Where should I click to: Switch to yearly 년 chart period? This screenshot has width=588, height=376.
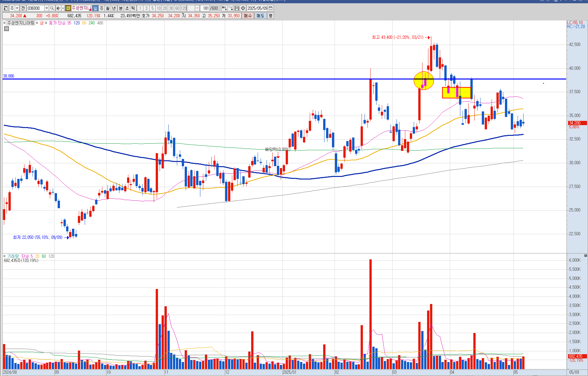tap(114, 8)
